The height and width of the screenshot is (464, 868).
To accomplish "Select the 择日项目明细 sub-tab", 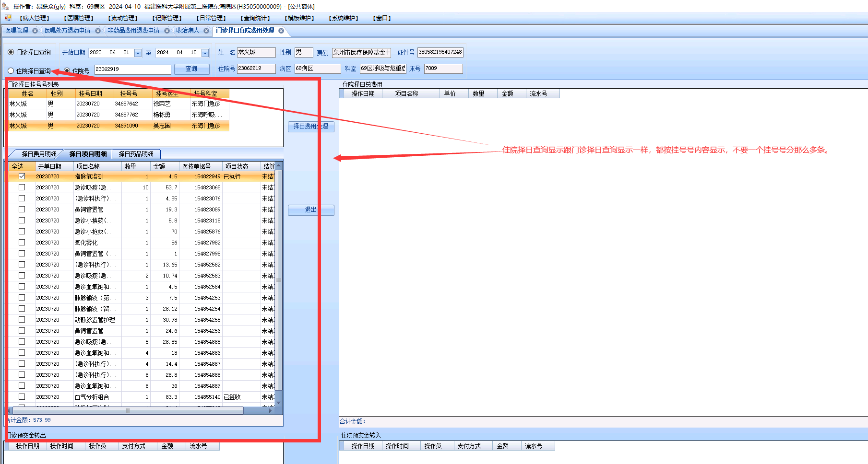I will 88,154.
